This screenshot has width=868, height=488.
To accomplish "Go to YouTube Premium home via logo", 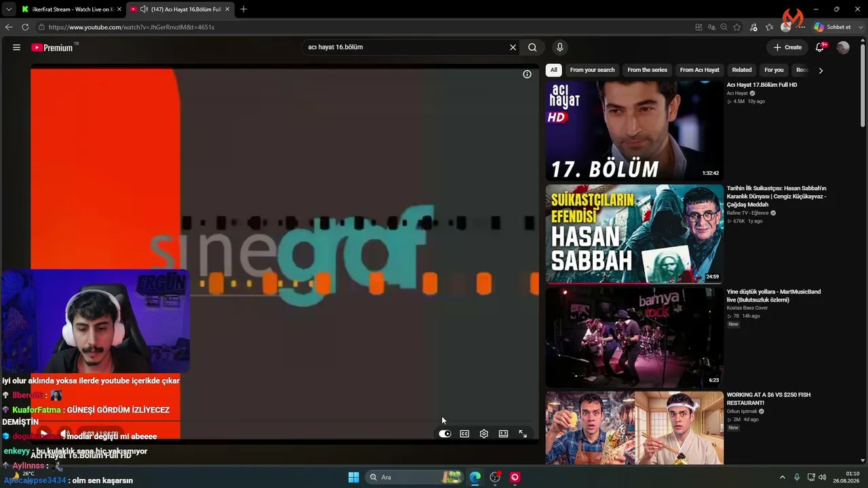I will 52,47.
